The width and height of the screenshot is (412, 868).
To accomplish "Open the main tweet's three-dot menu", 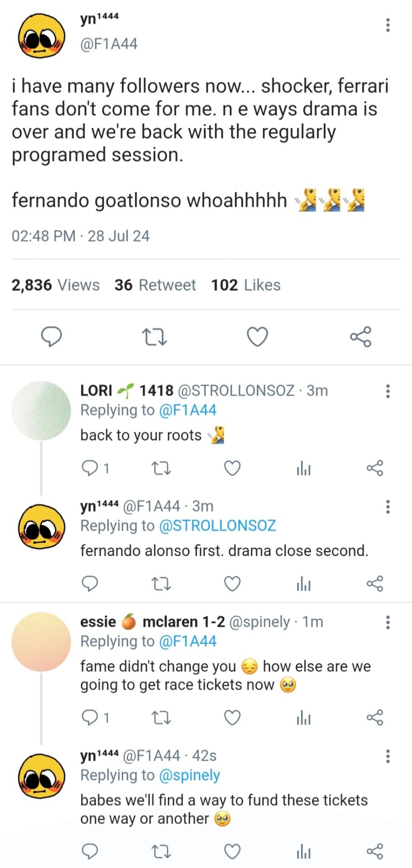I will [x=388, y=25].
